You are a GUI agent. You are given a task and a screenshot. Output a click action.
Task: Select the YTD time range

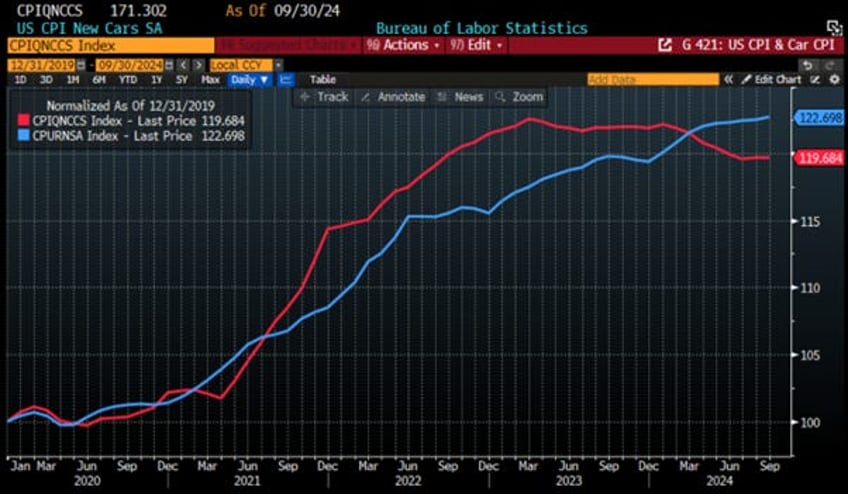[128, 80]
